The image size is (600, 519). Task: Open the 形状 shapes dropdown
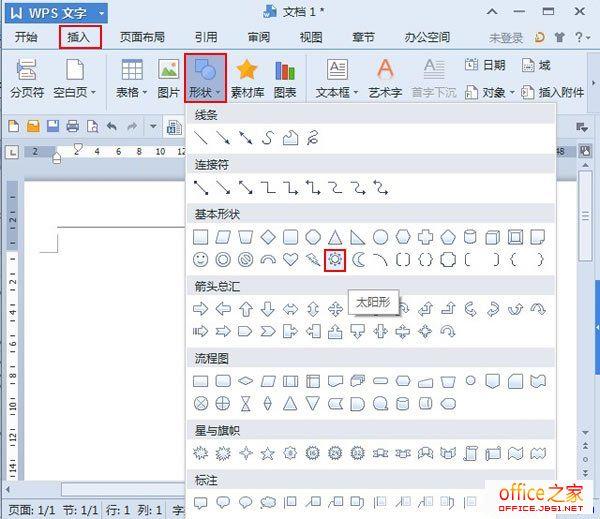(205, 78)
